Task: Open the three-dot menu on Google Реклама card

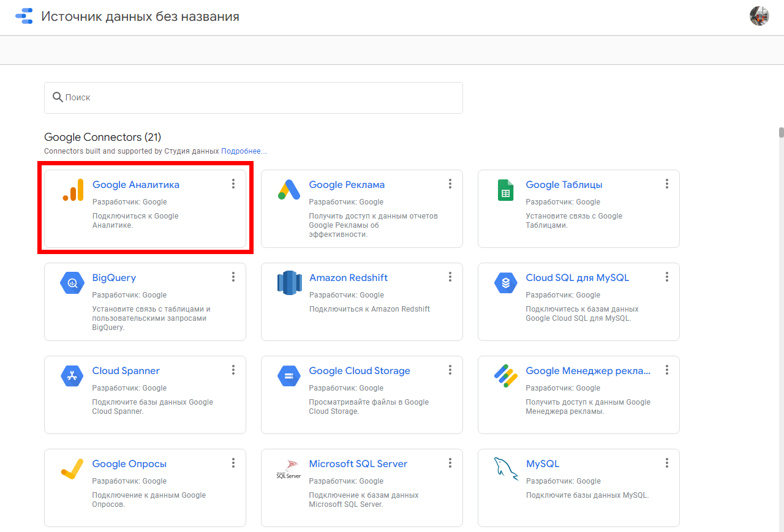Action: pyautogui.click(x=450, y=184)
